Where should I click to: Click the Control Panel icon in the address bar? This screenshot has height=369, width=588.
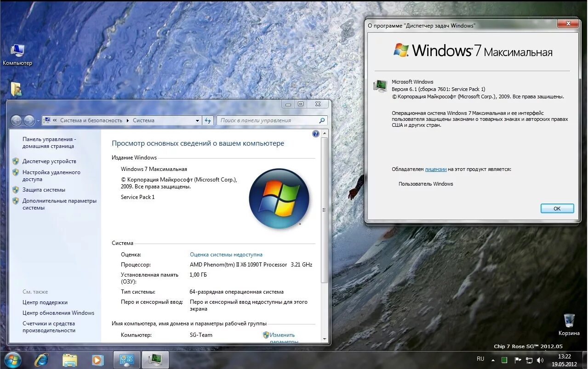point(46,120)
